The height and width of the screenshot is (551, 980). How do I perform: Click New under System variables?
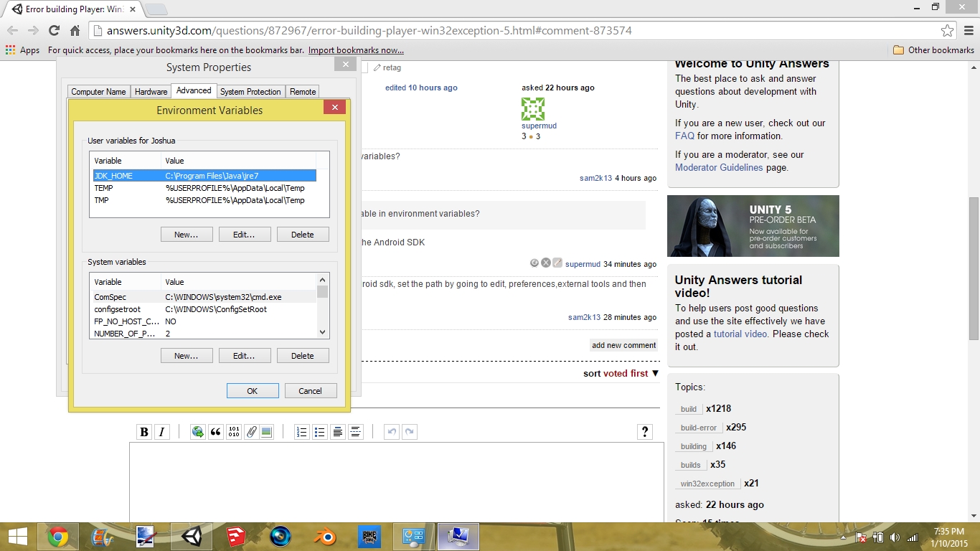pos(187,356)
